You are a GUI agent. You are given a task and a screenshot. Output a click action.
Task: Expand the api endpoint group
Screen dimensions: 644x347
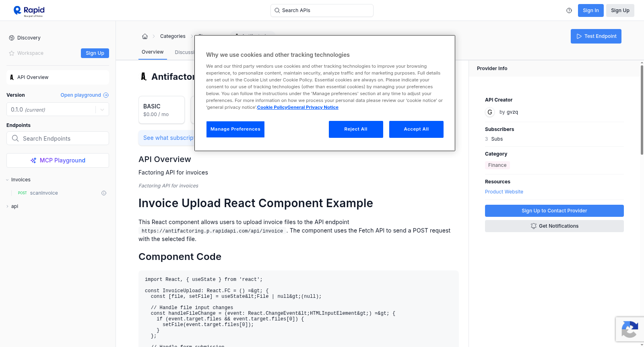pyautogui.click(x=7, y=206)
